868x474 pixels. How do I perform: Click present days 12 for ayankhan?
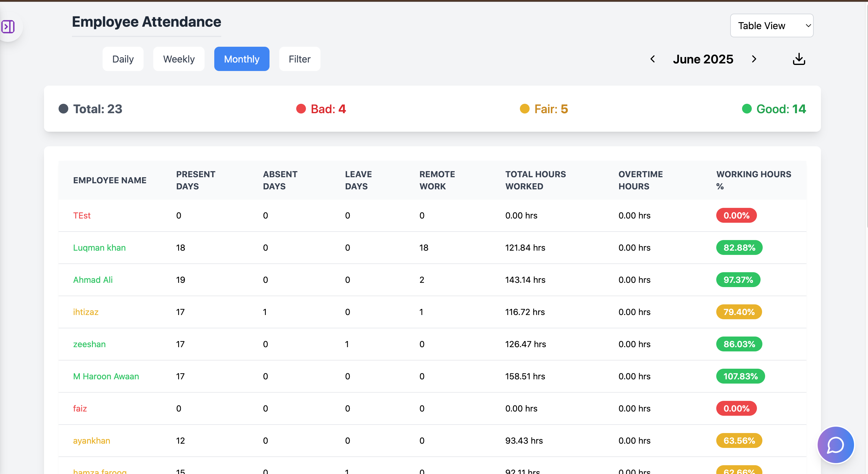click(x=181, y=441)
